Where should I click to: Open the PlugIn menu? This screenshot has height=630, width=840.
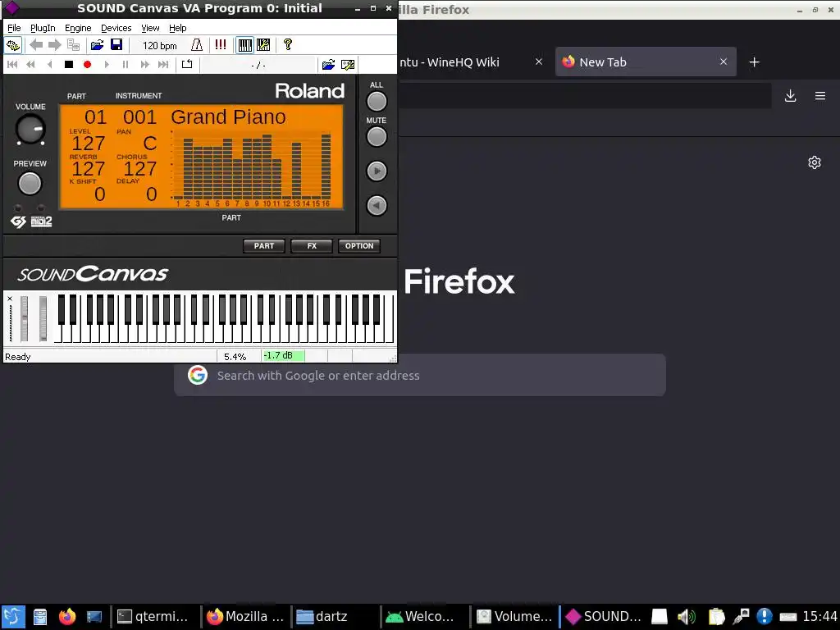point(43,28)
